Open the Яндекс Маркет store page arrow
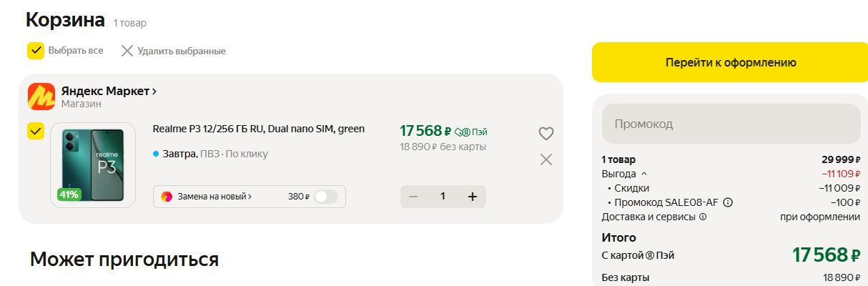The width and height of the screenshot is (868, 286). [x=154, y=92]
